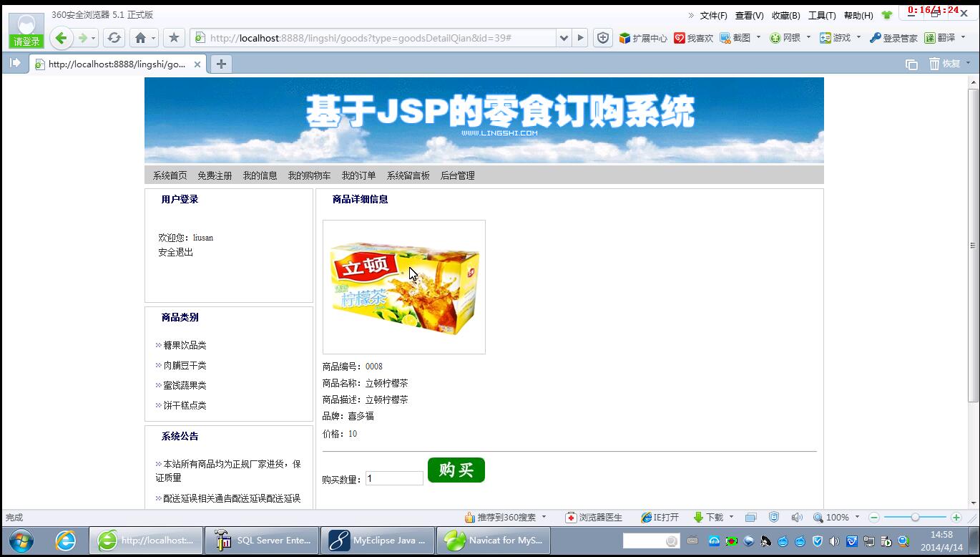Click the 立顿柠檬茶 product image
Viewport: 980px width, 557px height.
tap(404, 287)
